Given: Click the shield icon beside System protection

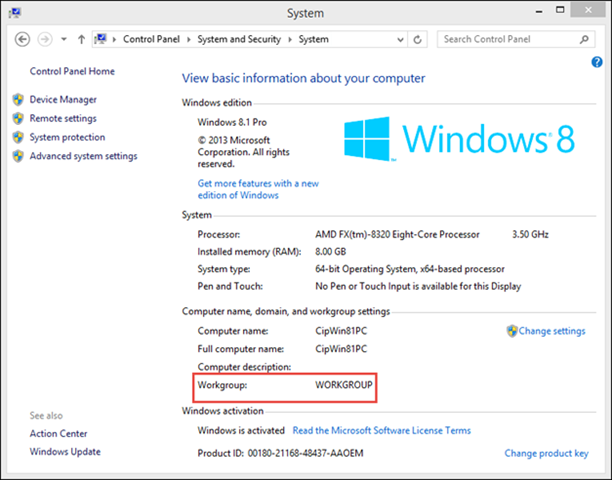Looking at the screenshot, I should coord(18,137).
